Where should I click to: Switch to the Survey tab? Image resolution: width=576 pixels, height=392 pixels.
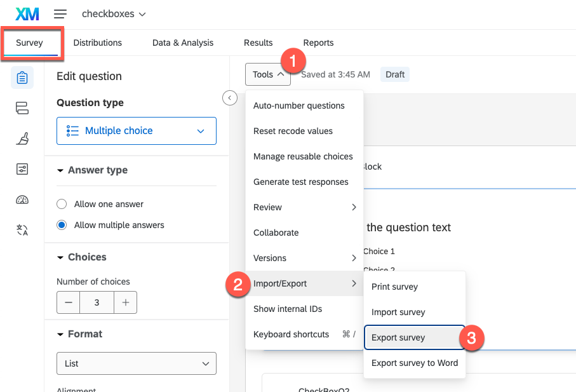pos(29,43)
